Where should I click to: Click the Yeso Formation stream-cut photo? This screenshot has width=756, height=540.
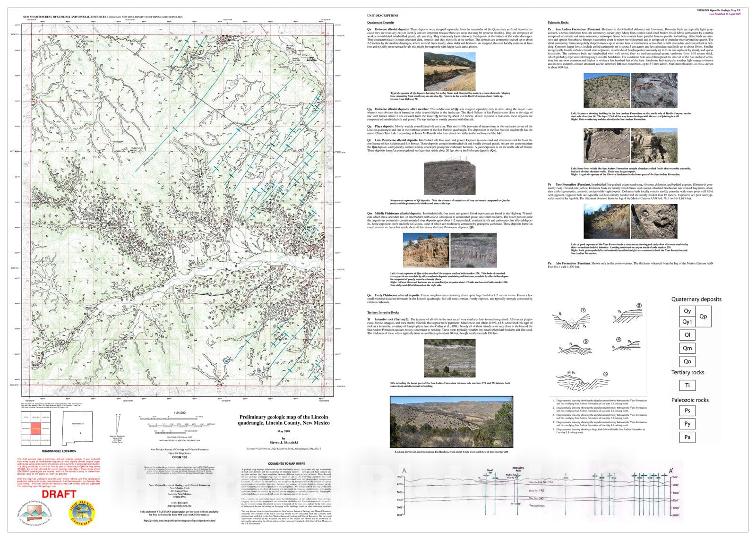coord(607,222)
